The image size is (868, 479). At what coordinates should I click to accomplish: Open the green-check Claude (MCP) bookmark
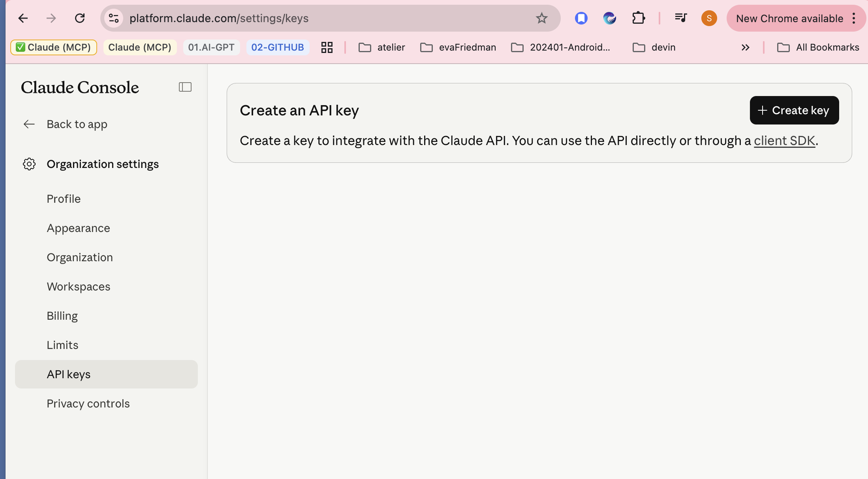click(x=54, y=47)
